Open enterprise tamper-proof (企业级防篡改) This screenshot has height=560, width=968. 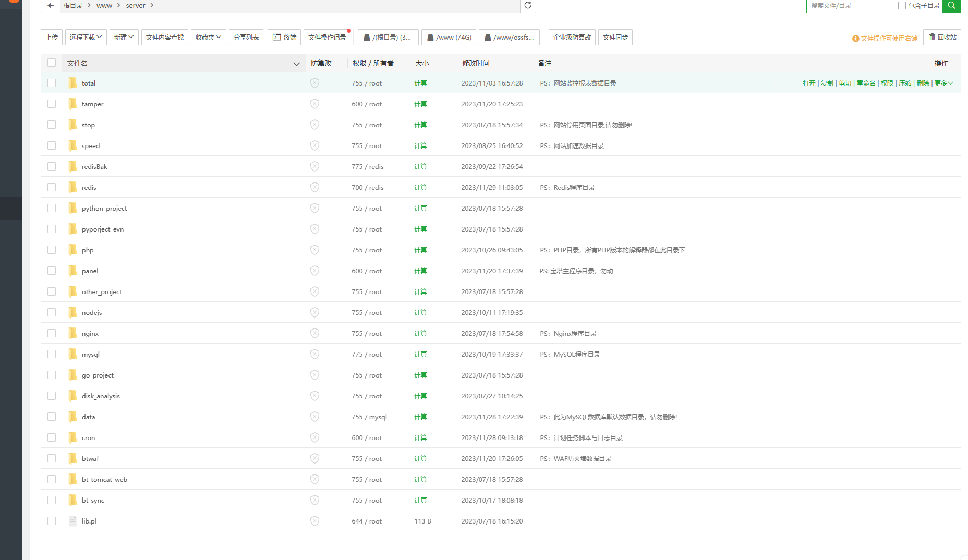[x=572, y=37]
